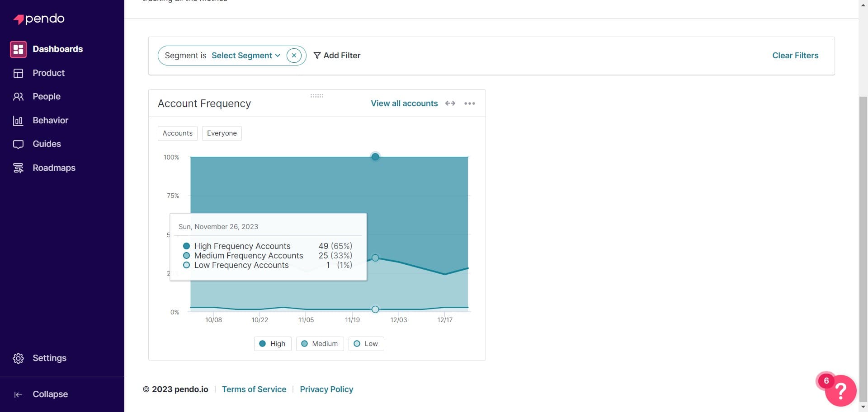Image resolution: width=868 pixels, height=412 pixels.
Task: Open the View all accounts link
Action: (x=404, y=103)
